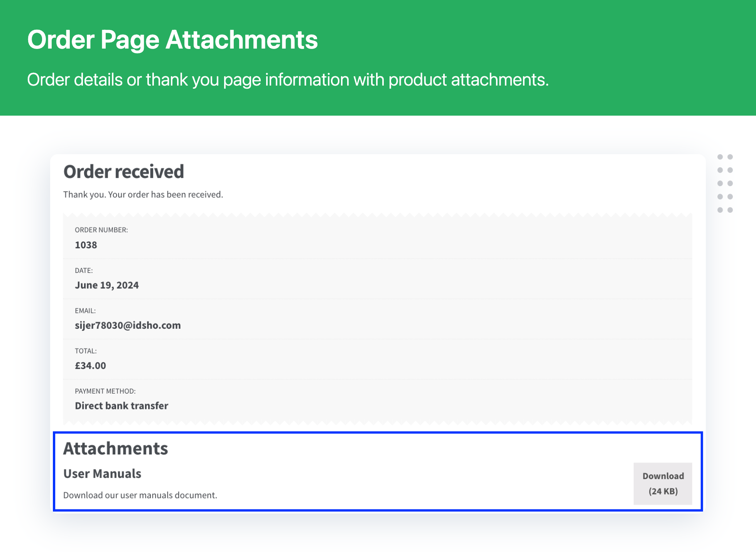The width and height of the screenshot is (756, 552).
Task: Select the User Manuals attachment title
Action: (102, 473)
